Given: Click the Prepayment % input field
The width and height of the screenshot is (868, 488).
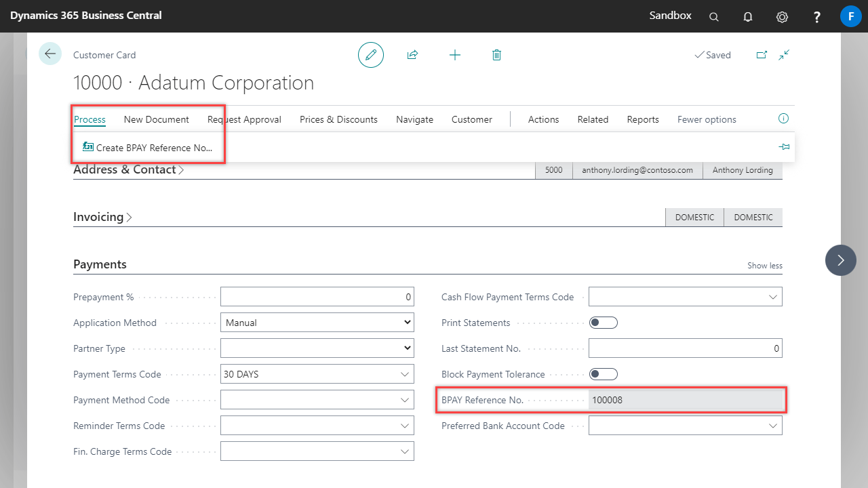Looking at the screenshot, I should click(x=317, y=297).
